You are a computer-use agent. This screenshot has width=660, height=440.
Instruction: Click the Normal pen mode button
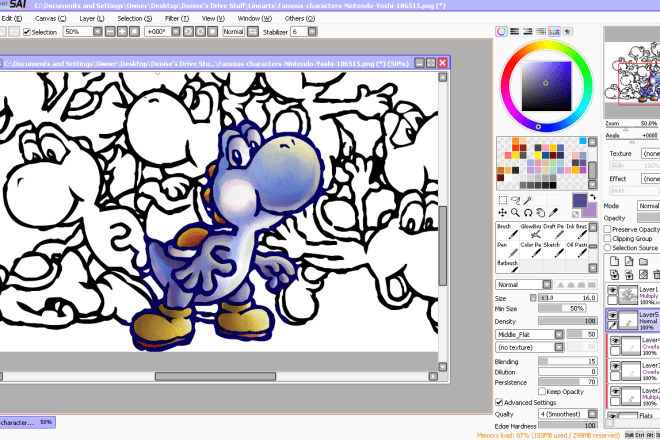click(233, 32)
